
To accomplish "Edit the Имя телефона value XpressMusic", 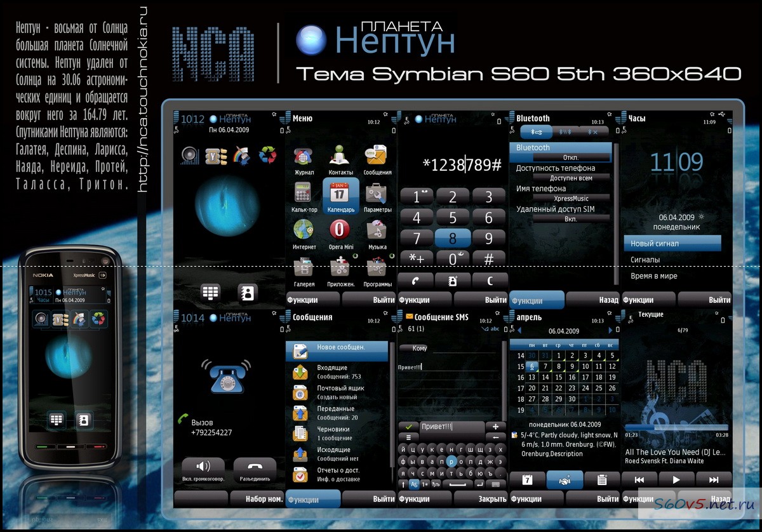I will point(571,198).
